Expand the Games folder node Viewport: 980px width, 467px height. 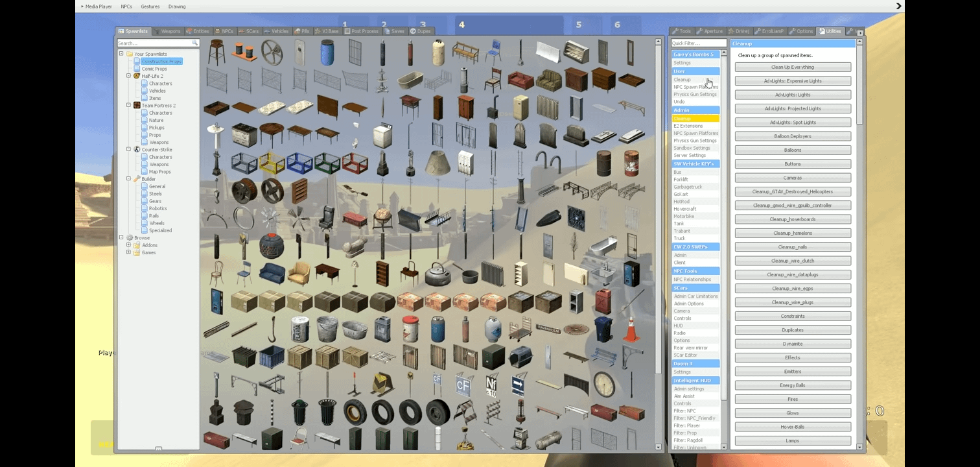128,252
